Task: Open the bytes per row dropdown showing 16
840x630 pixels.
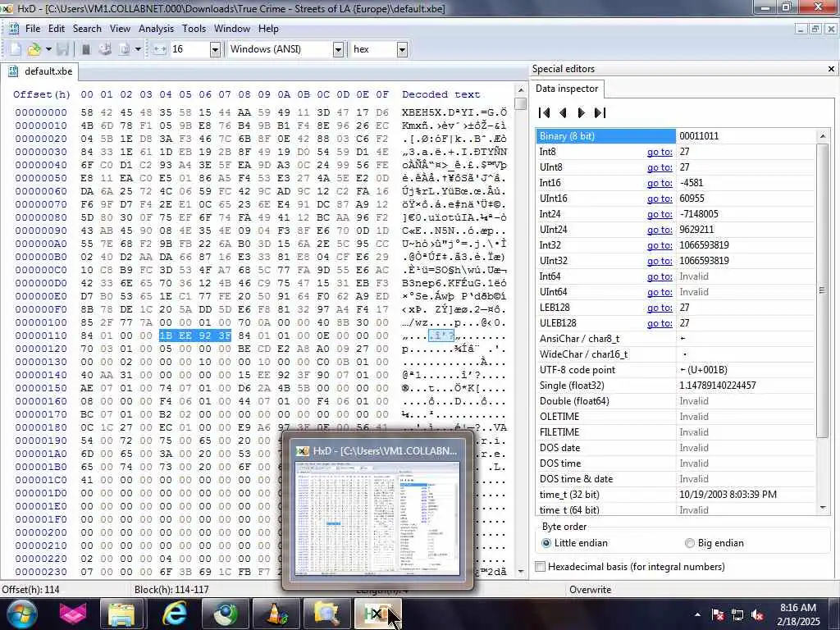Action: pyautogui.click(x=215, y=49)
